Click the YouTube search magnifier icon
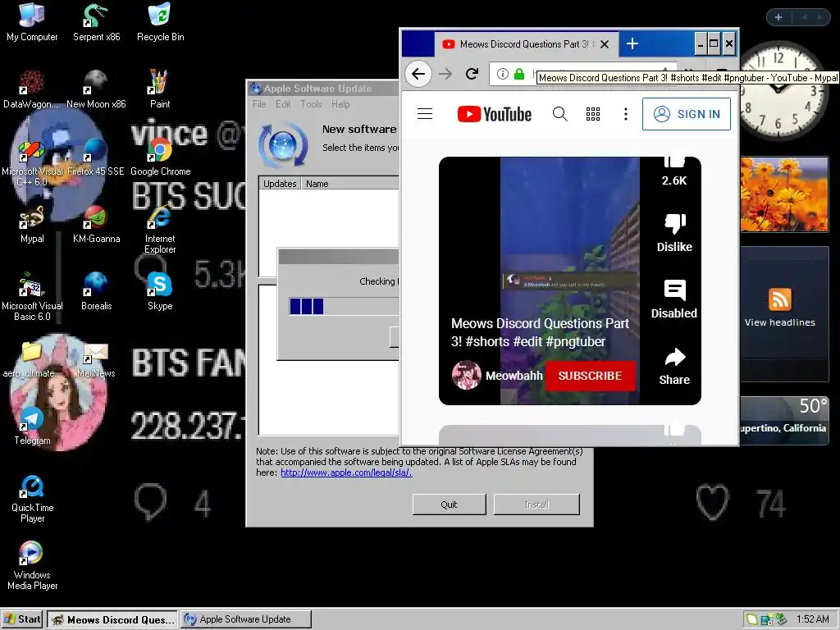The height and width of the screenshot is (630, 840). 559,113
